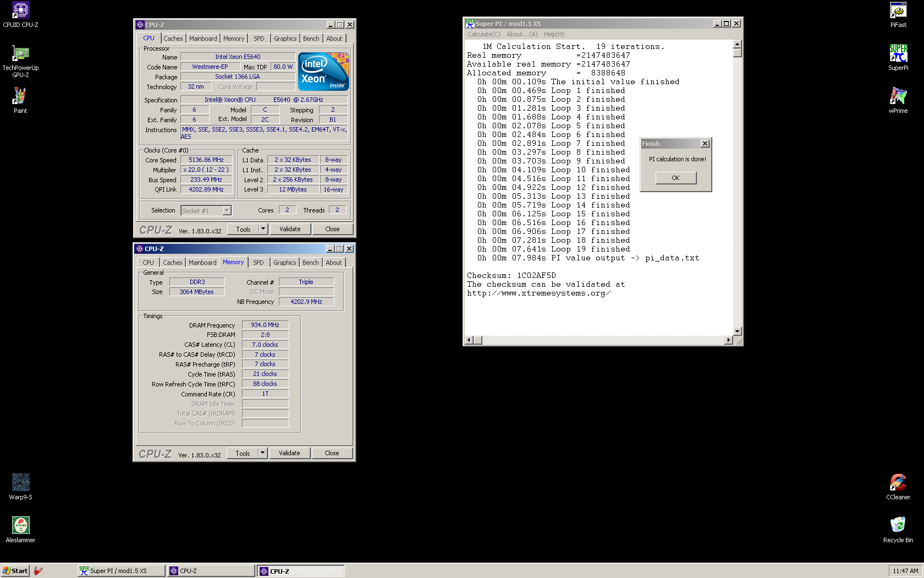Click the DRAM Frequency 934.0 MHz value

coord(265,325)
